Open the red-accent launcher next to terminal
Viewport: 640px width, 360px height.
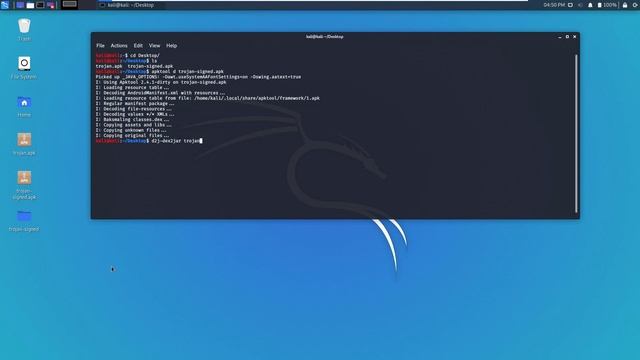(51, 5)
